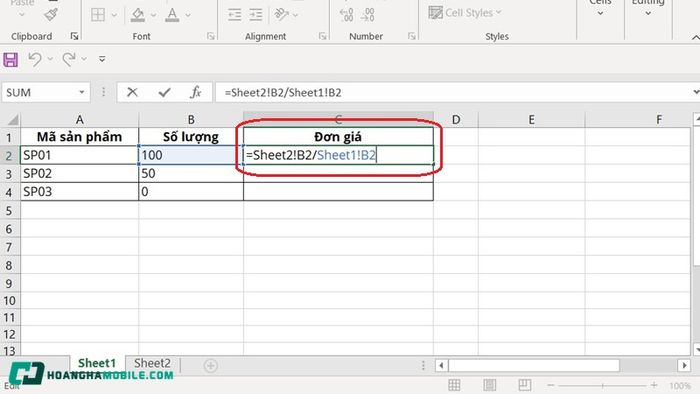Click the Name Box showing SUM
This screenshot has width=700, height=394.
pos(39,92)
